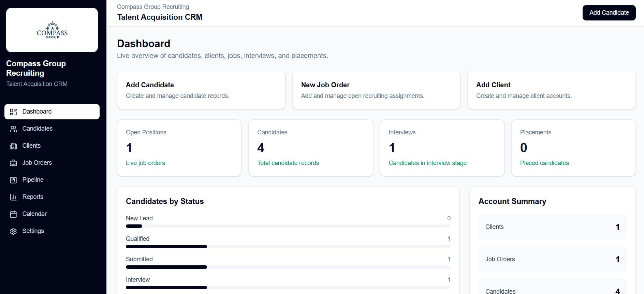This screenshot has height=294, width=644.
Task: Open the Add Client card
Action: click(552, 90)
